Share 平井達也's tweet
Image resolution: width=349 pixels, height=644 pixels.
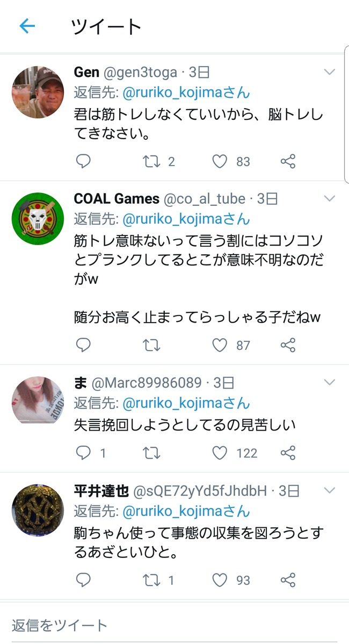tap(288, 581)
